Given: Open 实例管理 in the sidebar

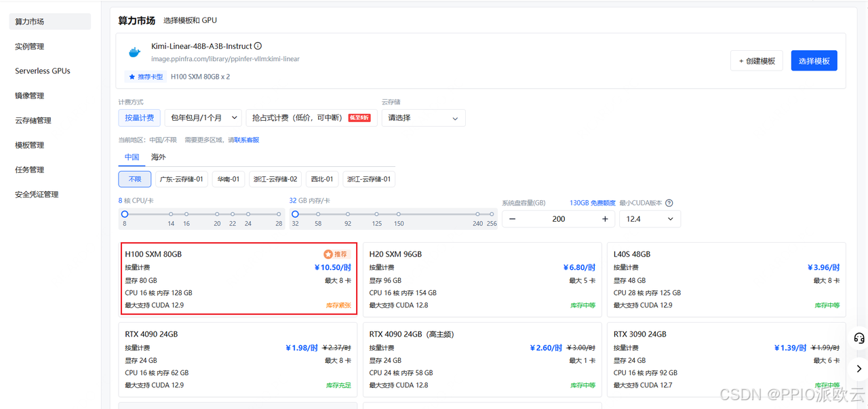Looking at the screenshot, I should (50, 46).
